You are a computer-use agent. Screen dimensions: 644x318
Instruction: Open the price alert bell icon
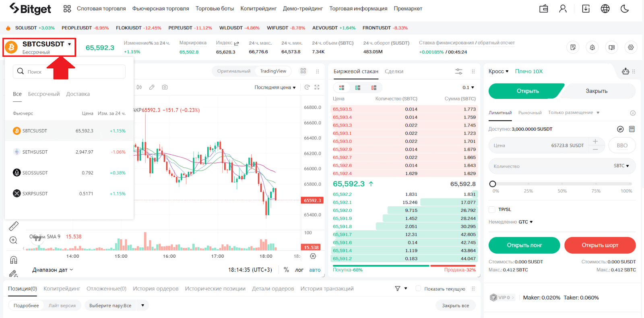coord(592,47)
